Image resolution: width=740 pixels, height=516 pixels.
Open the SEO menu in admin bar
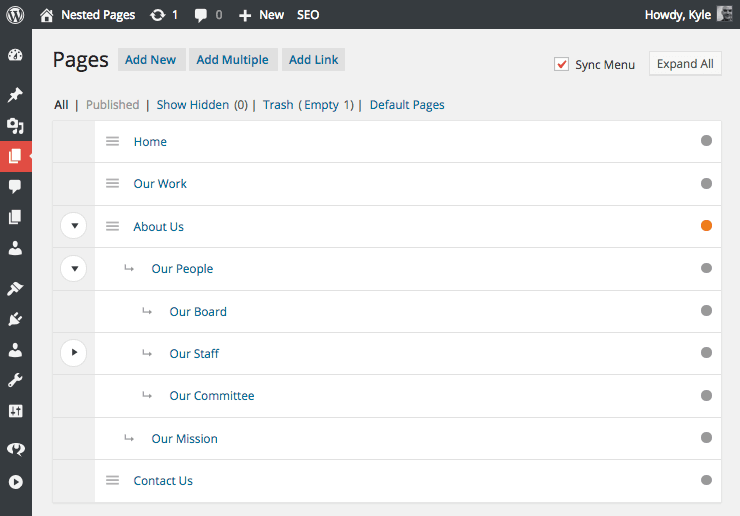tap(308, 15)
